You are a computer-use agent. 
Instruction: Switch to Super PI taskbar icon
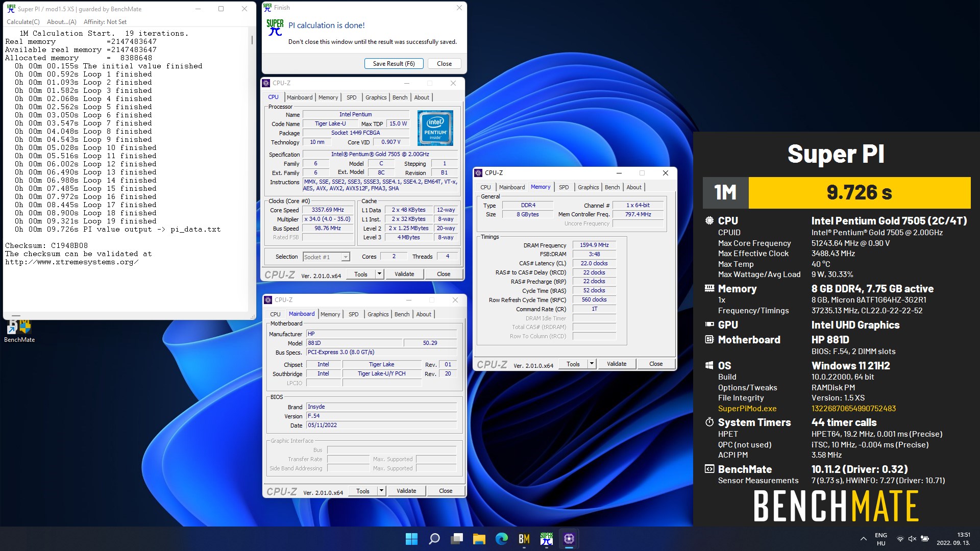click(x=547, y=539)
